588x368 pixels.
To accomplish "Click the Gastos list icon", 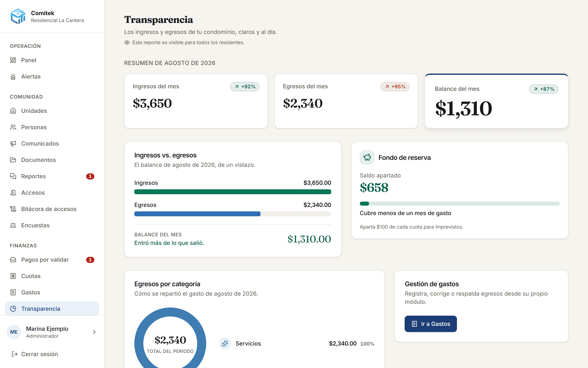I will coord(13,292).
